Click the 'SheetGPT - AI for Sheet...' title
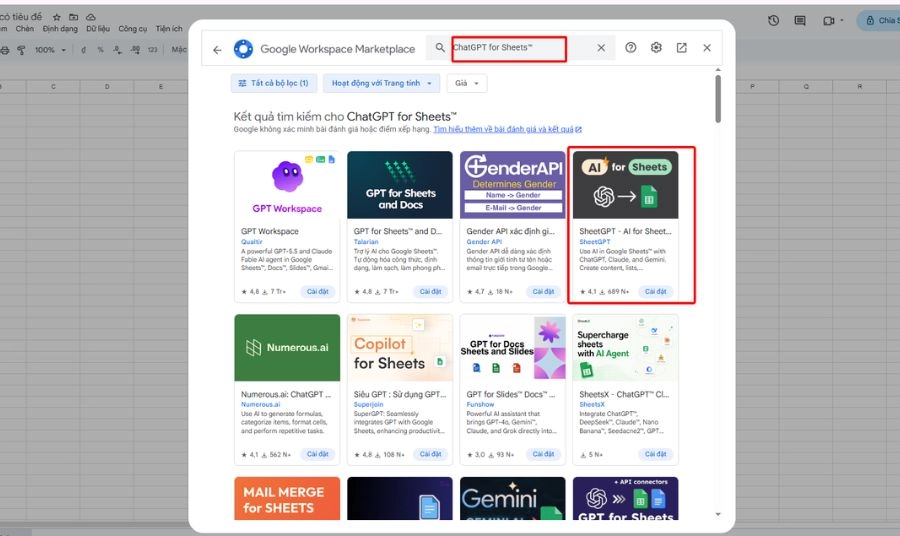The image size is (900, 536). 625,231
